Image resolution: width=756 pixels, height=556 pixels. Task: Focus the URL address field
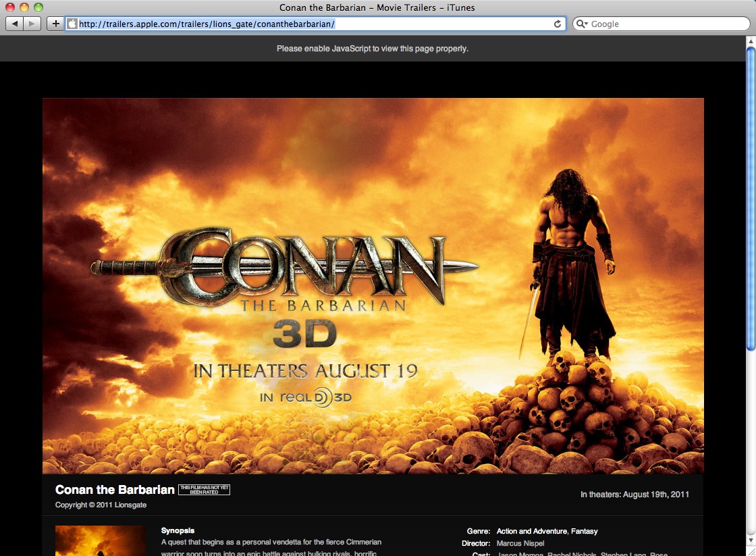[316, 24]
